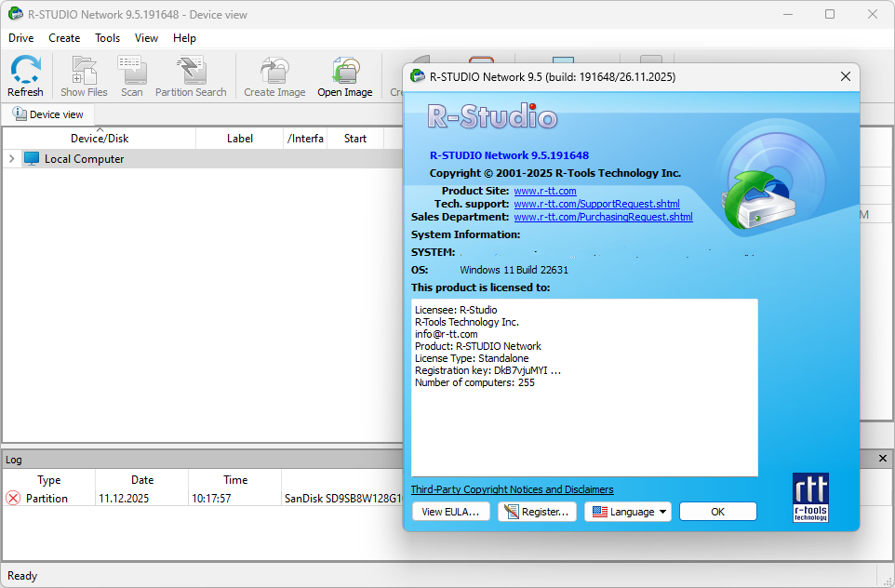The width and height of the screenshot is (895, 588).
Task: Click the Type column header in Log
Action: coord(49,480)
